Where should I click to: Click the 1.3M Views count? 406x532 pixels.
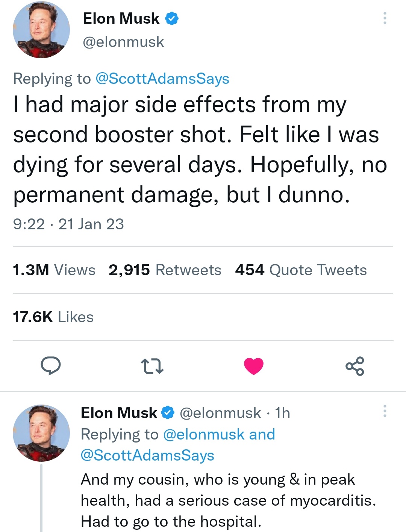coord(54,270)
